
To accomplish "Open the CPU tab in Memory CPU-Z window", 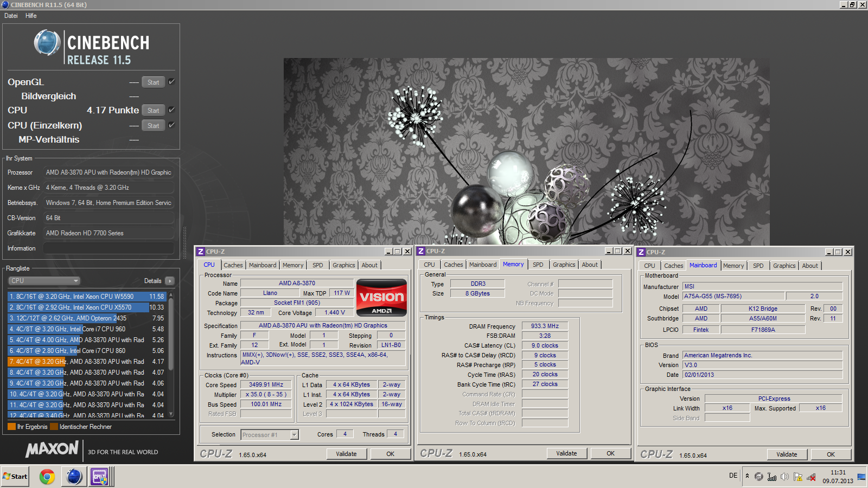I will pyautogui.click(x=429, y=265).
